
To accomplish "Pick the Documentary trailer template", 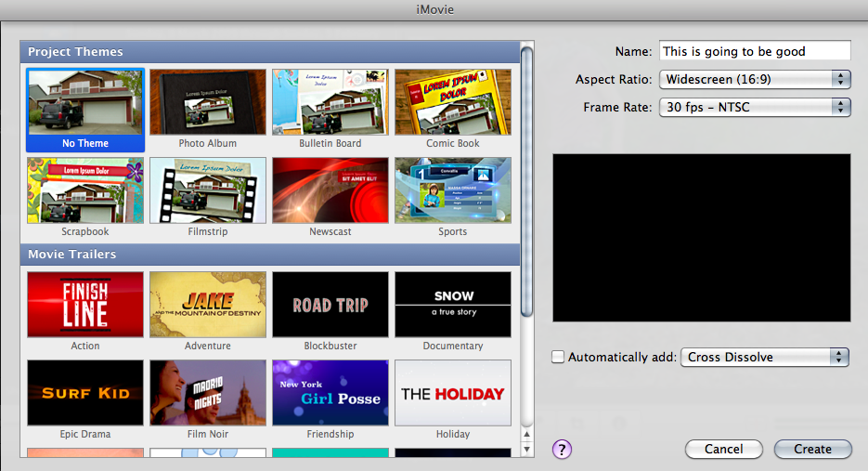I will (x=453, y=305).
